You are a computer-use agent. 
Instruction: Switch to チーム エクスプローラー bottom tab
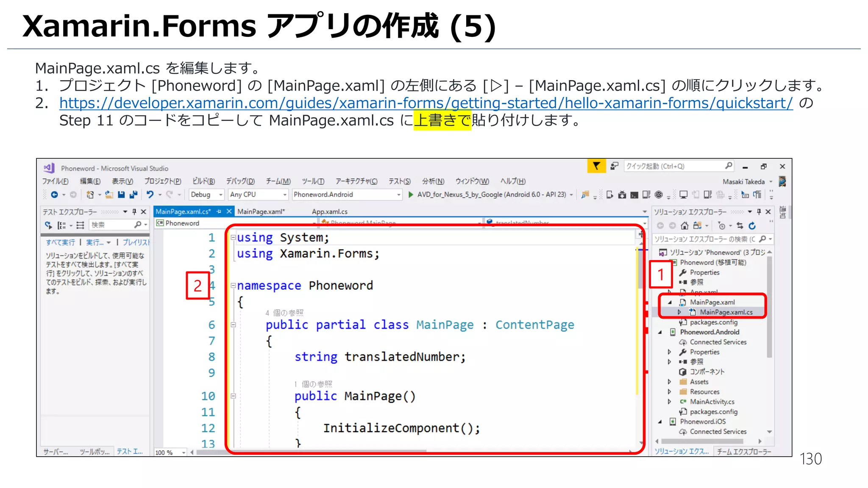click(744, 452)
